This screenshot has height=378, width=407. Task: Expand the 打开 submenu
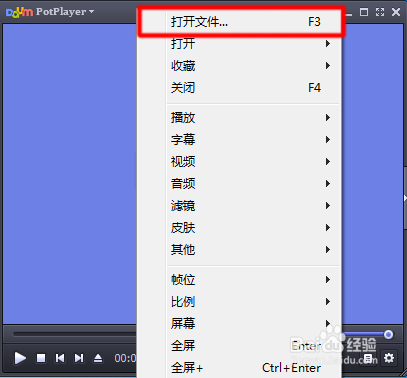239,44
